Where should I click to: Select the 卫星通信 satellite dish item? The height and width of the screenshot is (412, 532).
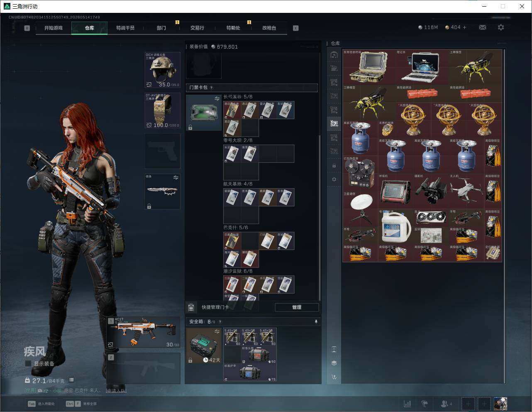click(360, 208)
